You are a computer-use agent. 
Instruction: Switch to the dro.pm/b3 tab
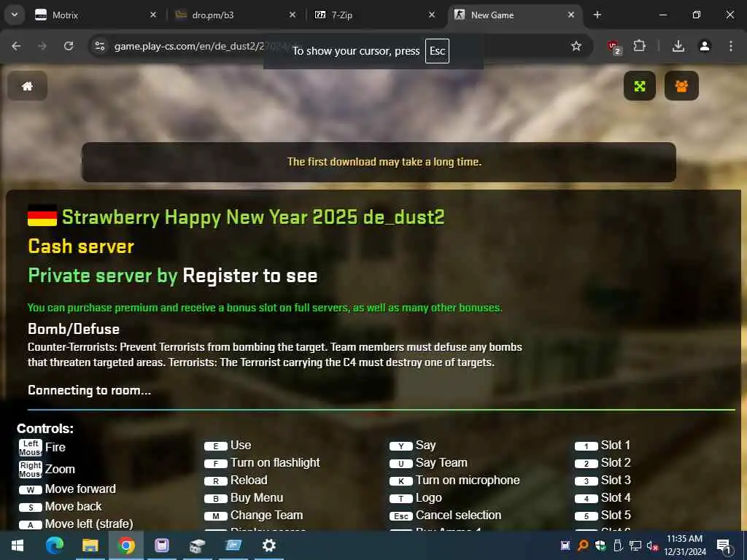(x=235, y=15)
